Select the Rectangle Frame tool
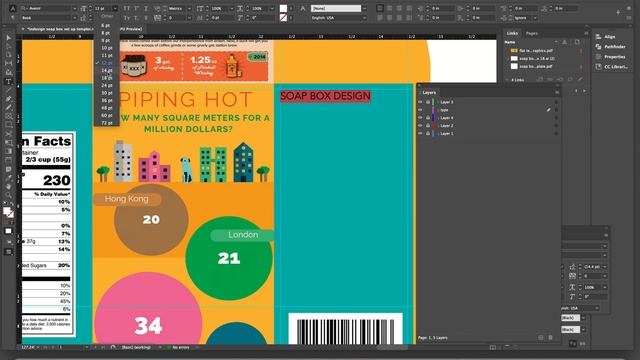 pyautogui.click(x=9, y=116)
